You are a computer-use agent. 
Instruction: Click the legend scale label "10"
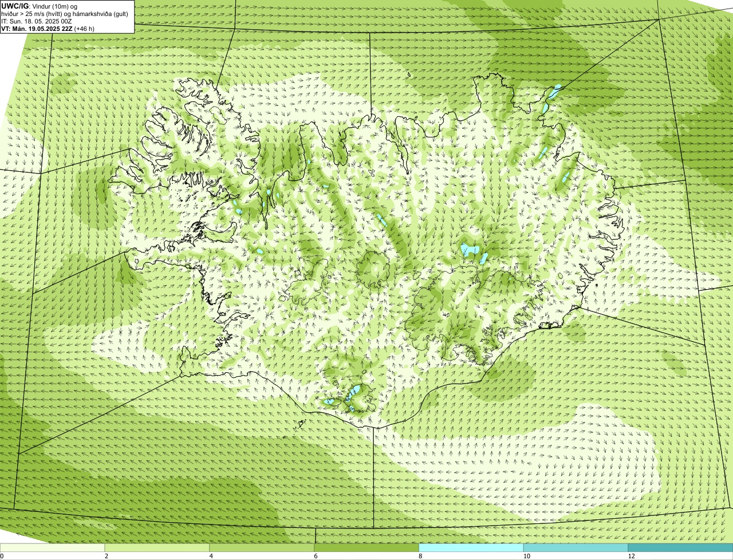527,556
